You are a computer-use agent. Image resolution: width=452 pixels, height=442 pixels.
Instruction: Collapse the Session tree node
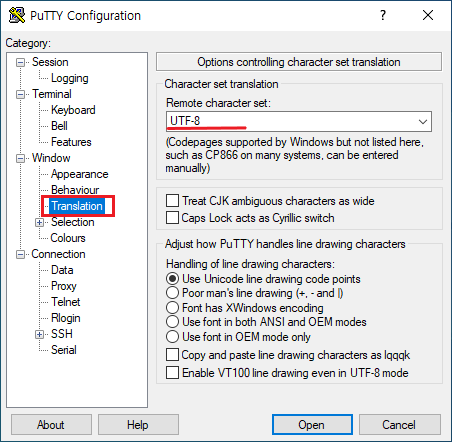pyautogui.click(x=21, y=62)
